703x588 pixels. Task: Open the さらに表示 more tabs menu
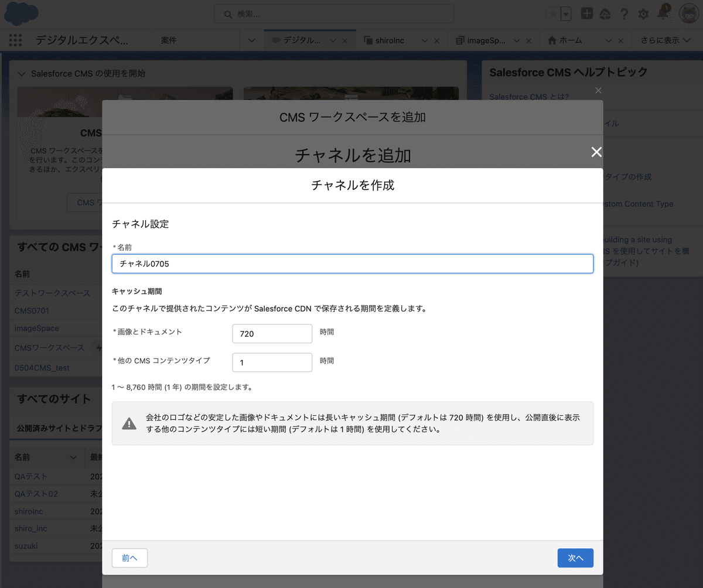tap(666, 40)
